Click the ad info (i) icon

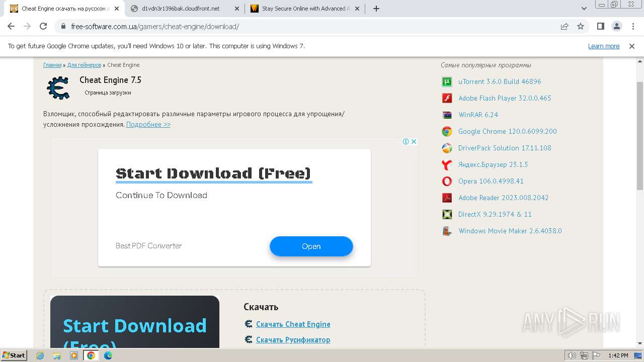pyautogui.click(x=406, y=141)
